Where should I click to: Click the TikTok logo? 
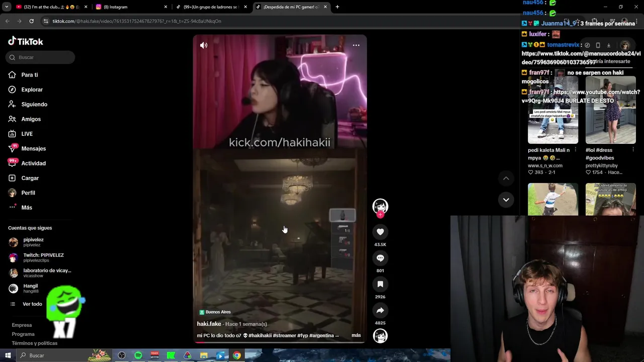pos(26,41)
